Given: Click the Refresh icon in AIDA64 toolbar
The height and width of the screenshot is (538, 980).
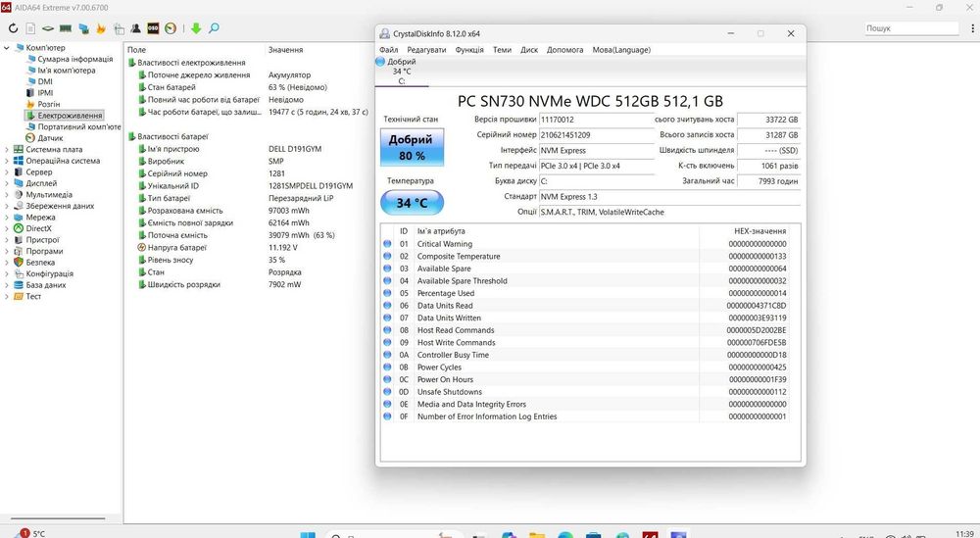Looking at the screenshot, I should pos(13,28).
